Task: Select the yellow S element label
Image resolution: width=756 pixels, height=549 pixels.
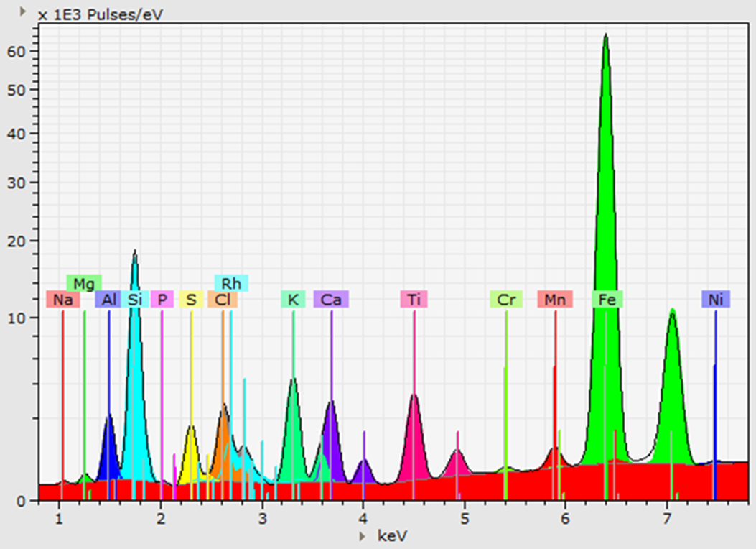Action: pyautogui.click(x=191, y=300)
